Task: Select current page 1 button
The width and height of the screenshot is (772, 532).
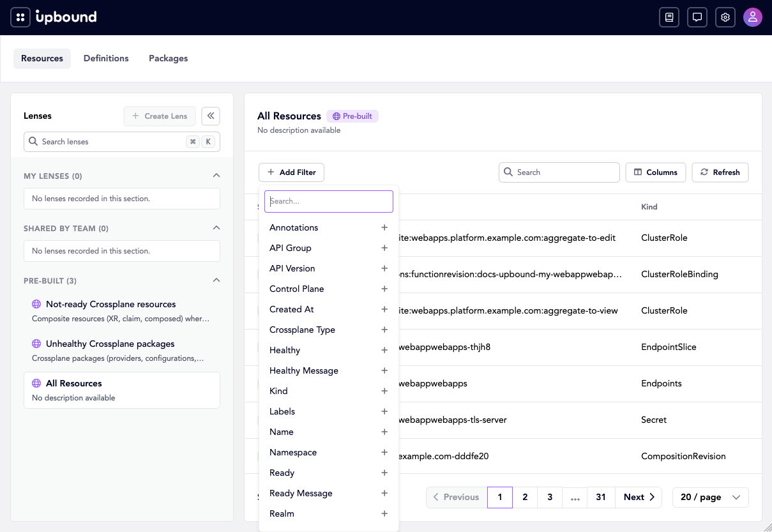Action: 500,497
